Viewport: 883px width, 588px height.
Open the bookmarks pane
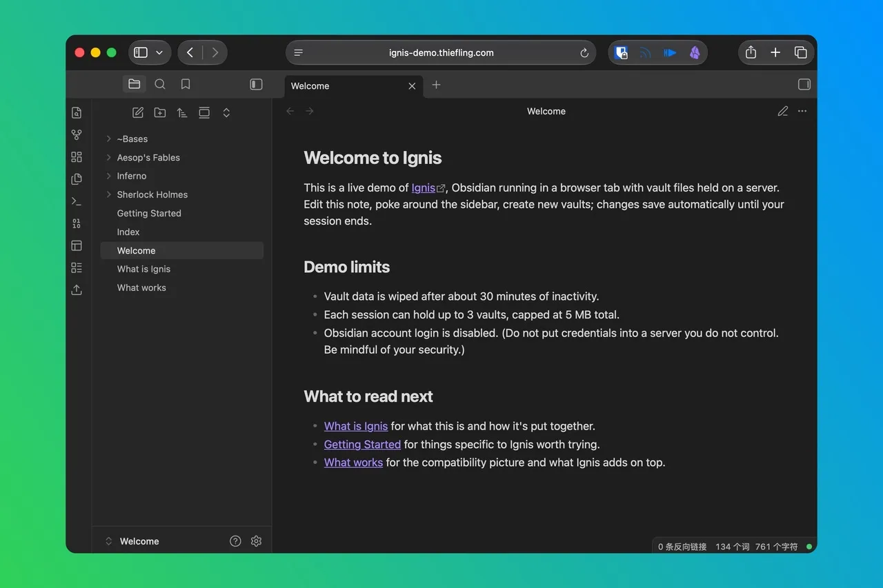[x=186, y=84]
